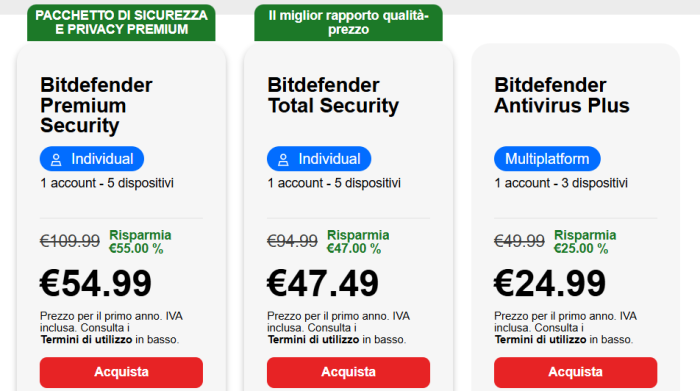Open Termini di utilizzo under Premium Security
The image size is (700, 391).
pyautogui.click(x=86, y=340)
